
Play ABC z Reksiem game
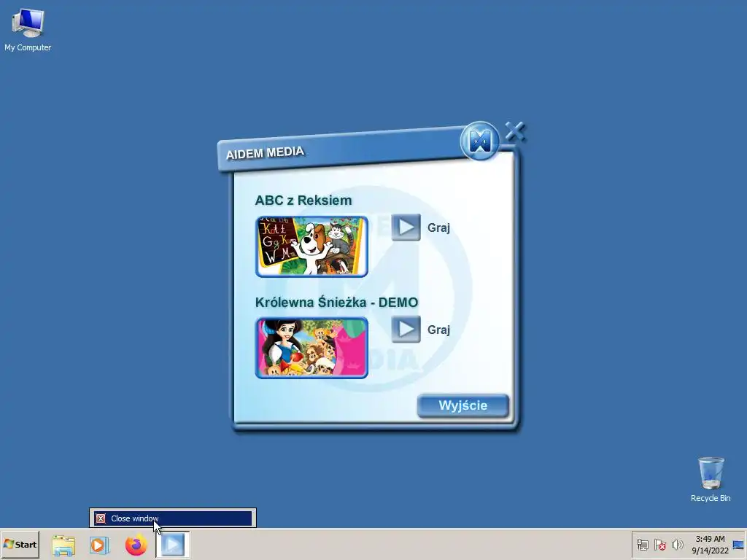[406, 227]
